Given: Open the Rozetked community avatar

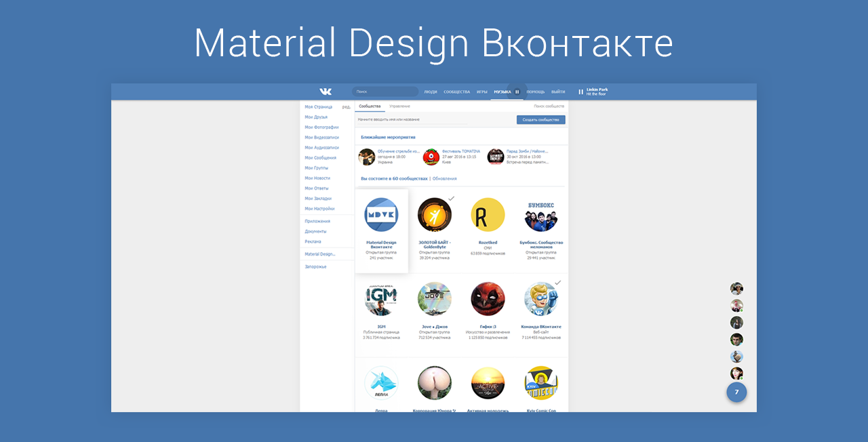Looking at the screenshot, I should [x=488, y=214].
